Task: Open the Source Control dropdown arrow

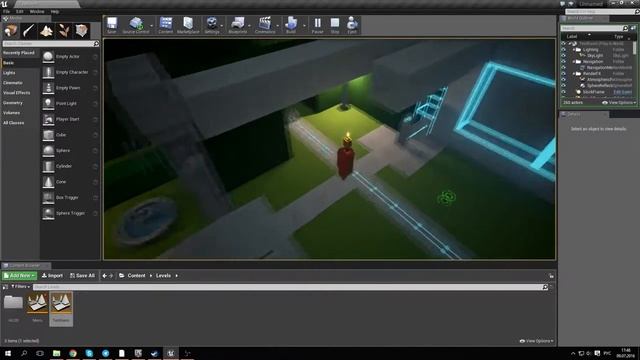Action: pyautogui.click(x=151, y=26)
